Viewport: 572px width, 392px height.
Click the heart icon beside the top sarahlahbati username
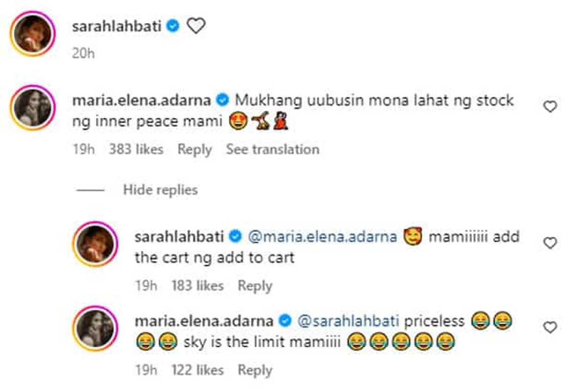[x=196, y=26]
